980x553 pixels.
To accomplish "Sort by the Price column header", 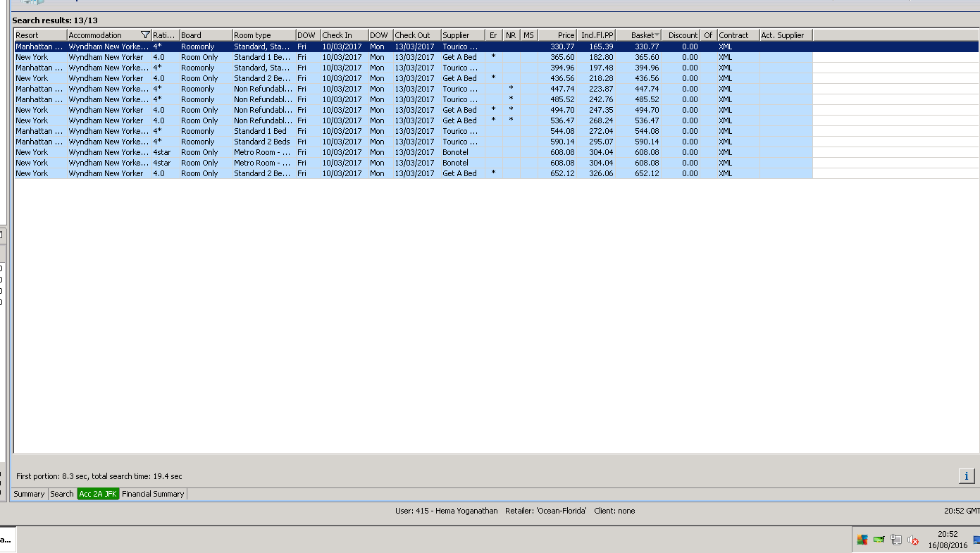I will pos(557,35).
